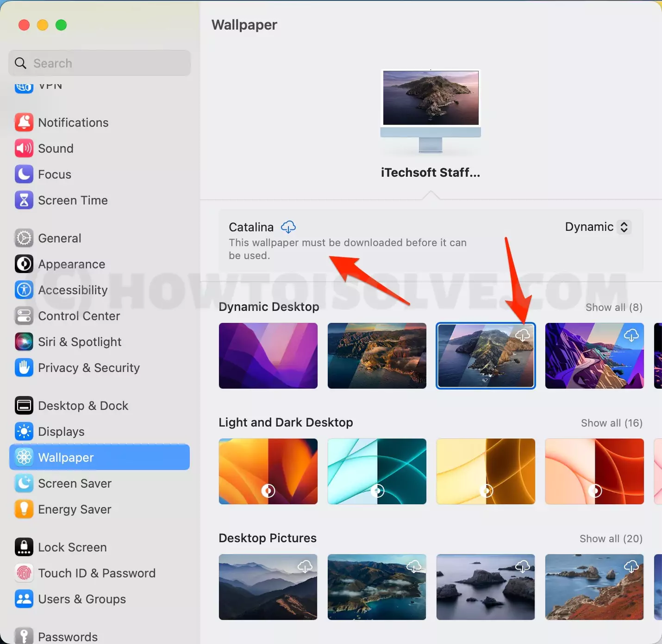Image resolution: width=662 pixels, height=644 pixels.
Task: Open the Appearance sidebar item
Action: tap(100, 264)
